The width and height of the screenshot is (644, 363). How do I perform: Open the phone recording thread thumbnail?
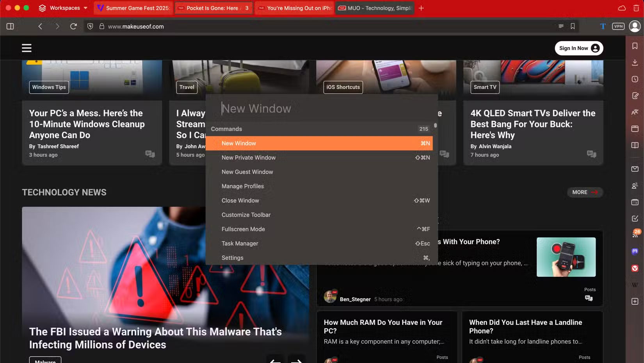pyautogui.click(x=566, y=257)
